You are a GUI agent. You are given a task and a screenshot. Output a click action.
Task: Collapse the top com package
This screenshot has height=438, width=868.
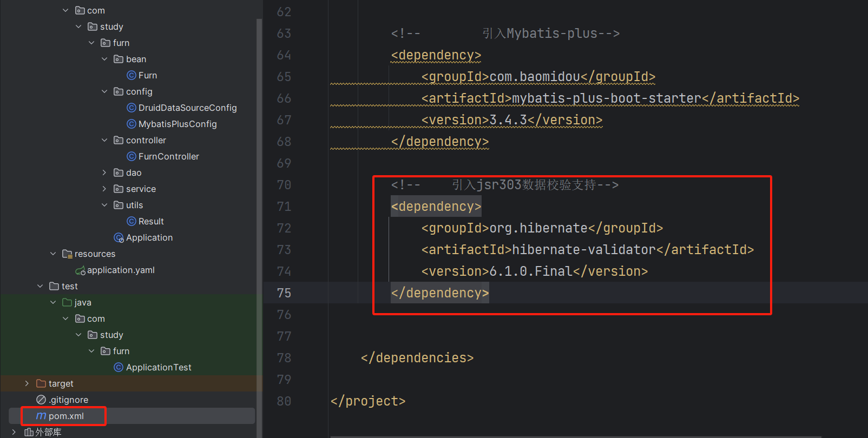pos(65,10)
